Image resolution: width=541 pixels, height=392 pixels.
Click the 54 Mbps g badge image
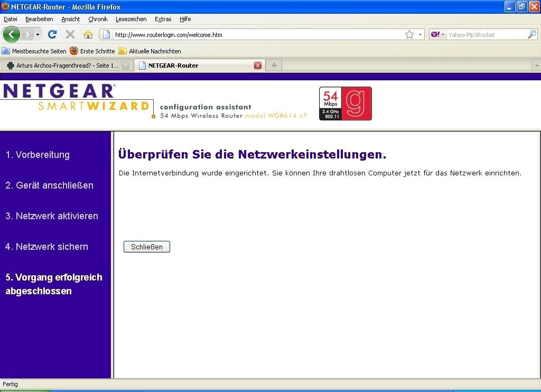pyautogui.click(x=346, y=104)
